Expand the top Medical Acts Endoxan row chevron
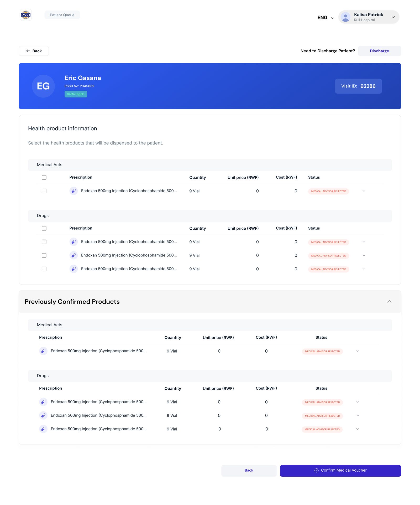The width and height of the screenshot is (420, 505). (x=364, y=191)
